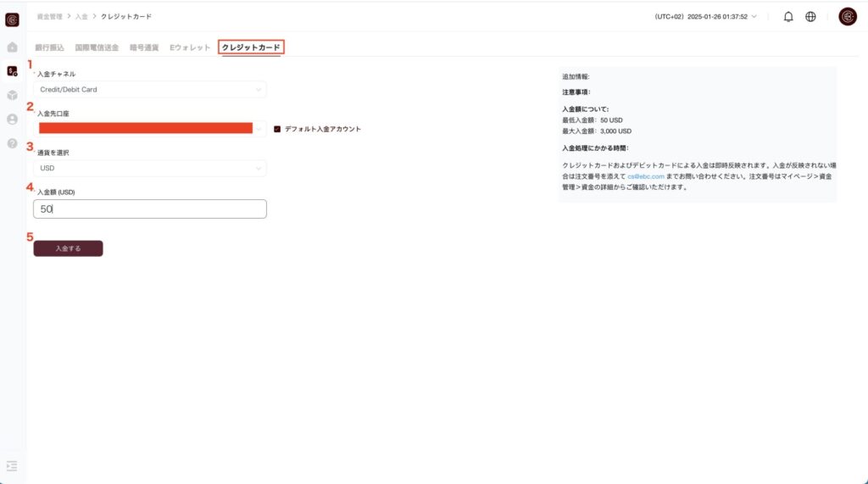868x484 pixels.
Task: Go to 入金 in the breadcrumb
Action: coord(81,17)
